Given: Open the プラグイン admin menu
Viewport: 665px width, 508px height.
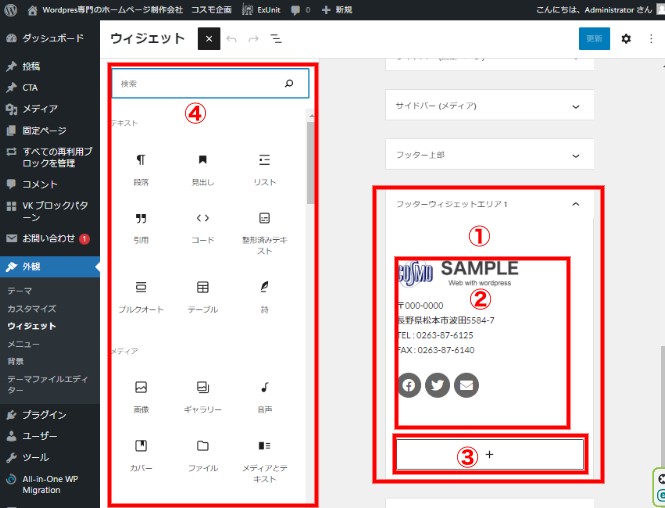Looking at the screenshot, I should tap(44, 415).
